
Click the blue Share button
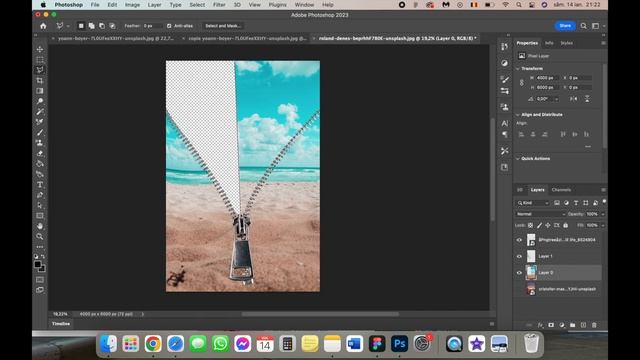click(x=565, y=26)
